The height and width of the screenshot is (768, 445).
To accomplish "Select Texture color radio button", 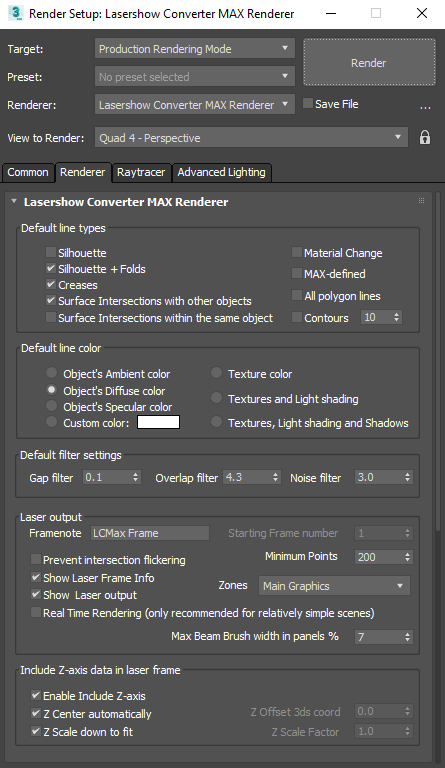I will [216, 373].
